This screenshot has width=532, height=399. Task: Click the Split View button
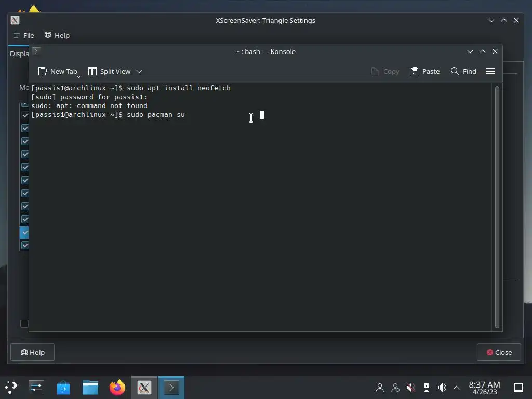click(109, 71)
